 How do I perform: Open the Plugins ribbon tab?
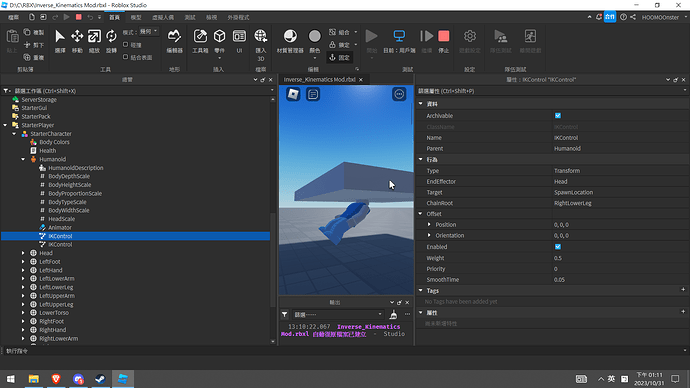point(238,17)
